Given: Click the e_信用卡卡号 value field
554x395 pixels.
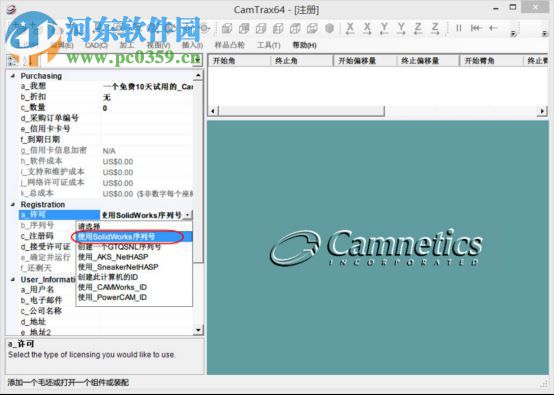Looking at the screenshot, I should pos(147,129).
